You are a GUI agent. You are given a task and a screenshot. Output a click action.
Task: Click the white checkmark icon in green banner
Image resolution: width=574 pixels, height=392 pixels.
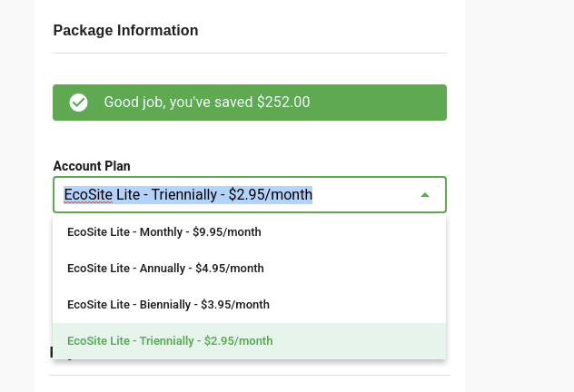(79, 103)
